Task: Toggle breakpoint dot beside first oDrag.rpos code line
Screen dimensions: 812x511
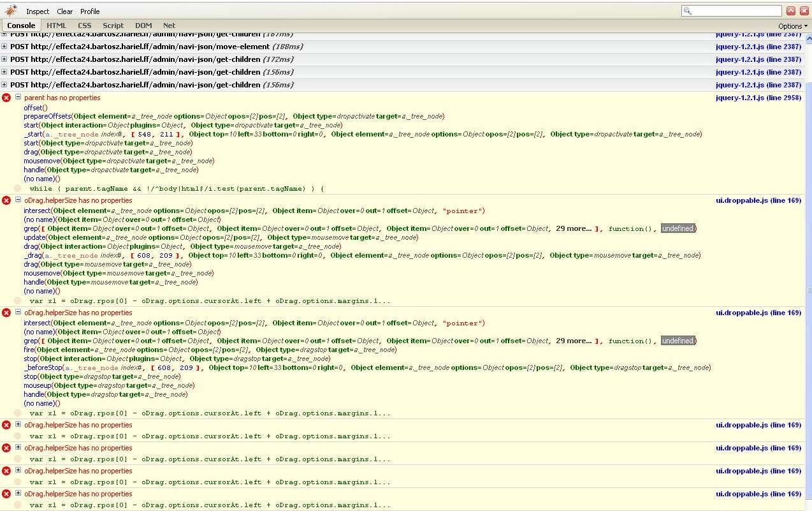Action: (x=17, y=300)
